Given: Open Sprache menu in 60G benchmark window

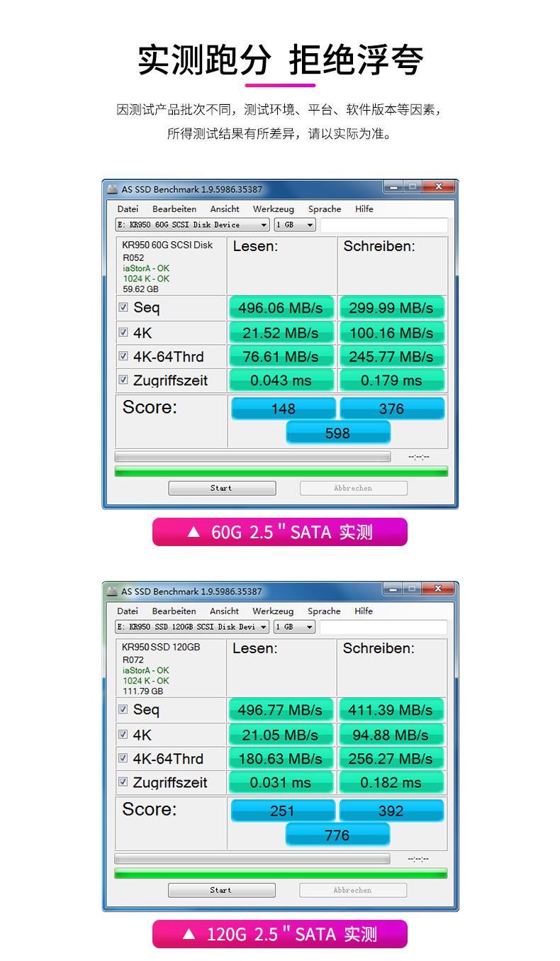Looking at the screenshot, I should pyautogui.click(x=325, y=209).
